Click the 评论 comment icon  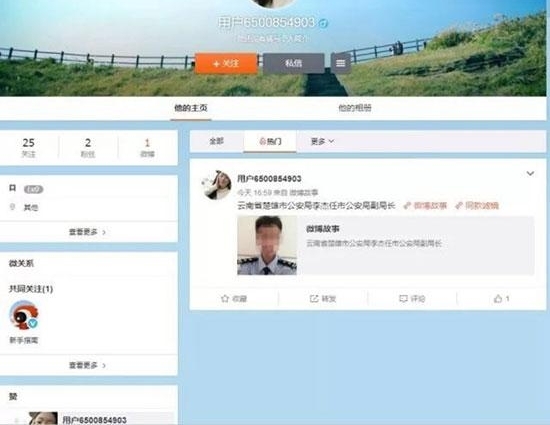coord(403,298)
